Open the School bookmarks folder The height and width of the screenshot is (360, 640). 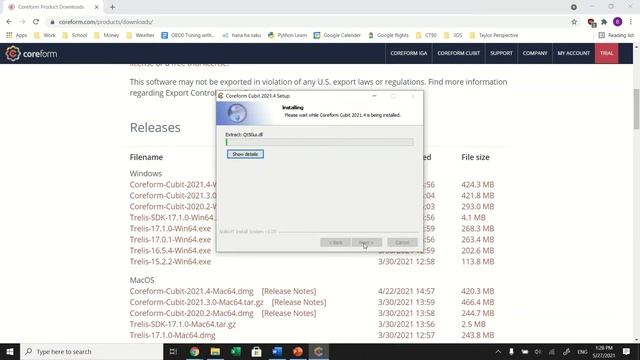click(x=74, y=36)
